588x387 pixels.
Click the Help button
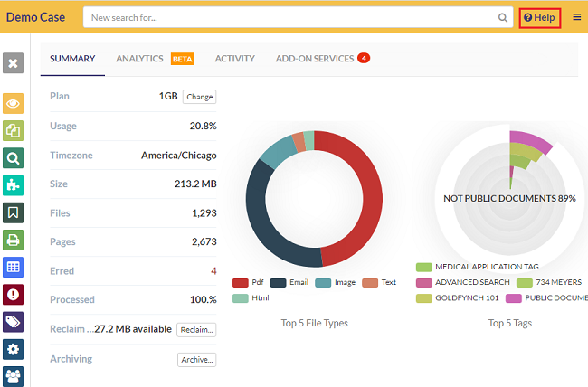coord(540,17)
